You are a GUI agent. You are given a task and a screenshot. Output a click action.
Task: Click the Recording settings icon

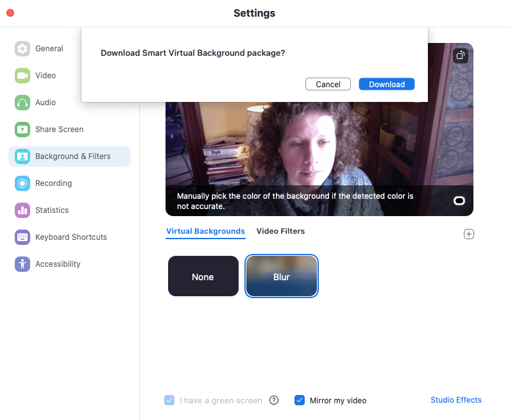point(22,183)
